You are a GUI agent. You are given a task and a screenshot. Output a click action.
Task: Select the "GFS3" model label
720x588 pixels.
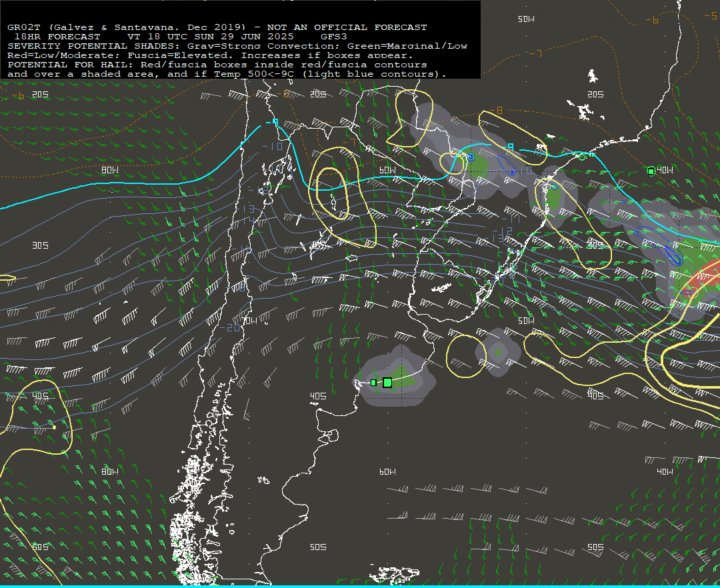[334, 37]
